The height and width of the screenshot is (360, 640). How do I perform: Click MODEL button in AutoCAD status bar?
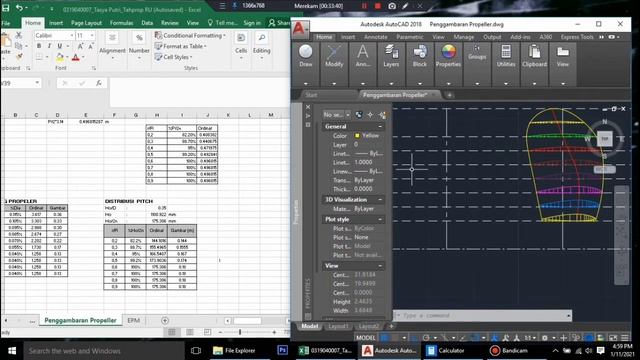click(x=365, y=338)
